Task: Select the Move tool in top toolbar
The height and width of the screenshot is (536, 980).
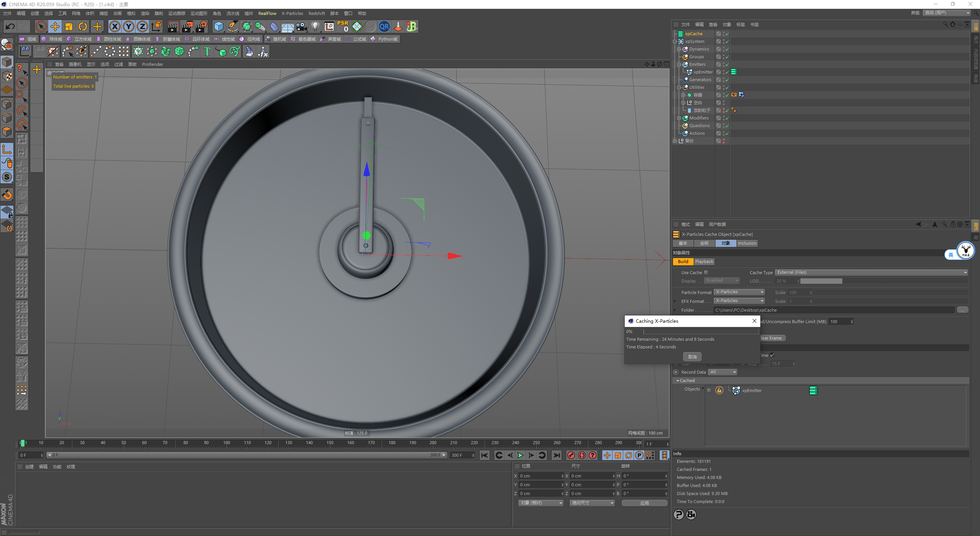Action: (x=55, y=26)
